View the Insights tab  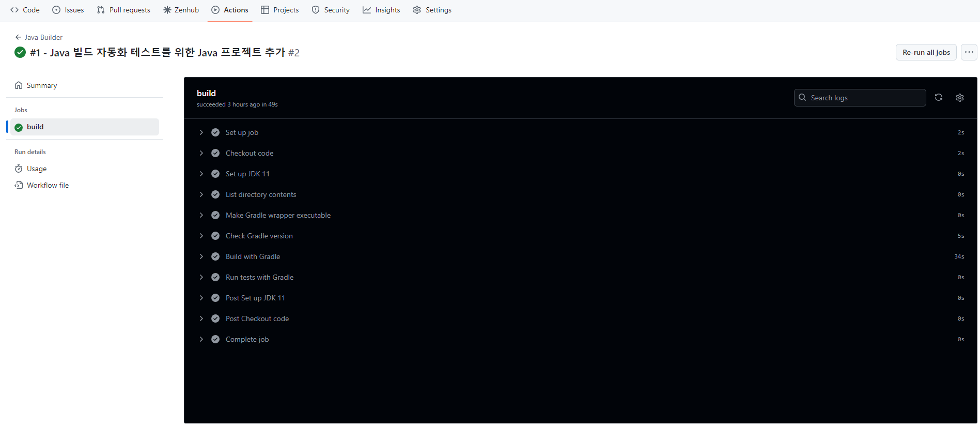click(381, 10)
